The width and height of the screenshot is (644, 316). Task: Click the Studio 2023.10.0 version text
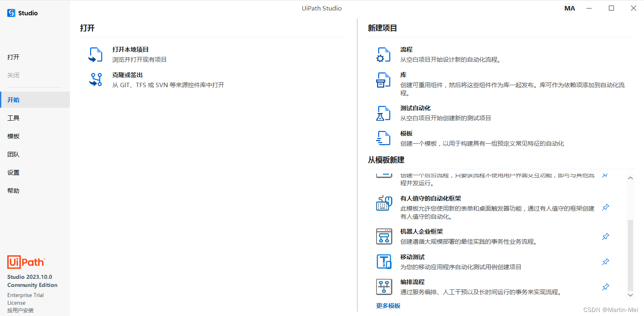coord(29,277)
